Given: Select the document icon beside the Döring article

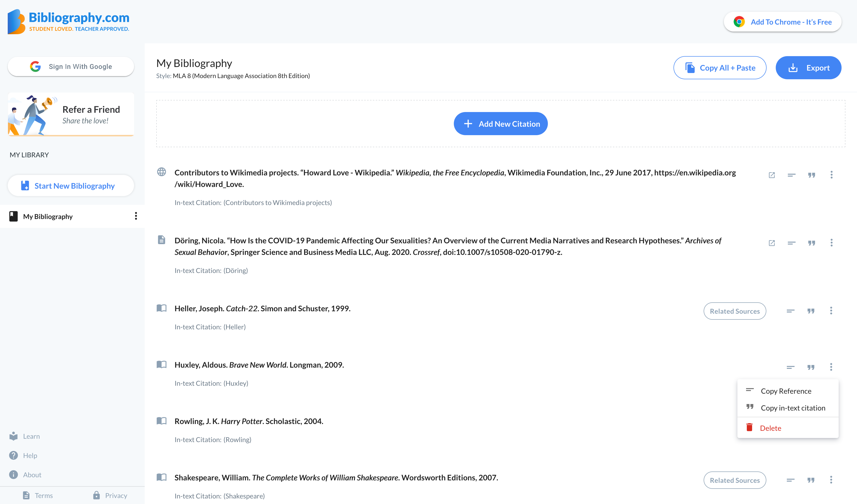Looking at the screenshot, I should click(162, 240).
